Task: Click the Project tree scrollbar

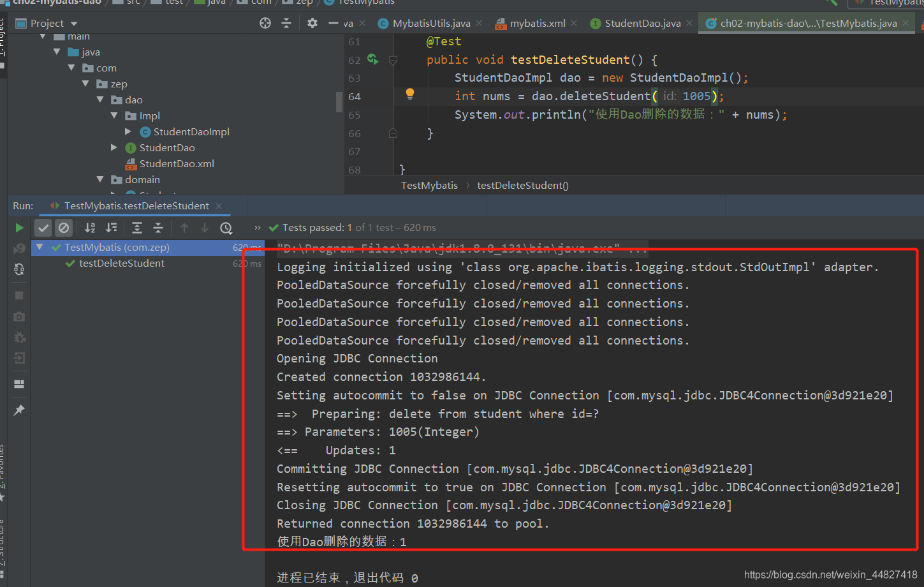Action: click(x=339, y=102)
